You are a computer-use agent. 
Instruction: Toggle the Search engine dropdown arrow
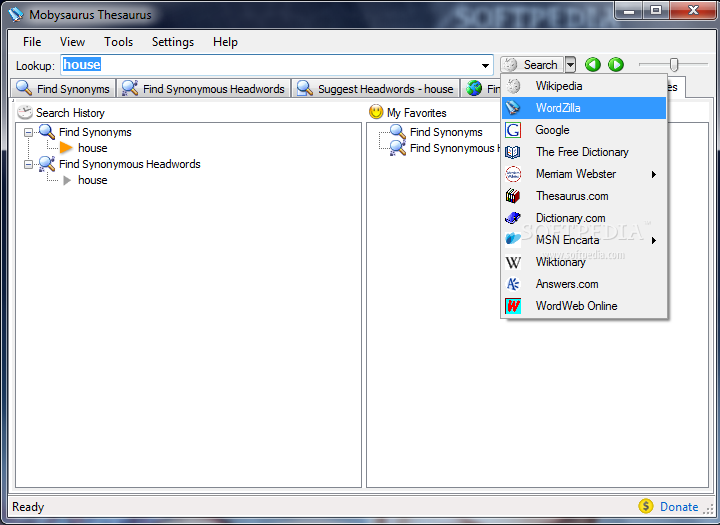click(x=570, y=65)
